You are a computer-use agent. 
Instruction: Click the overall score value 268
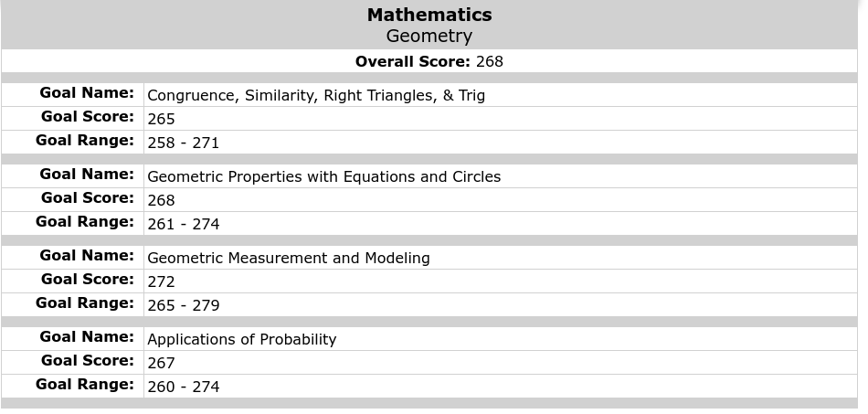(490, 61)
